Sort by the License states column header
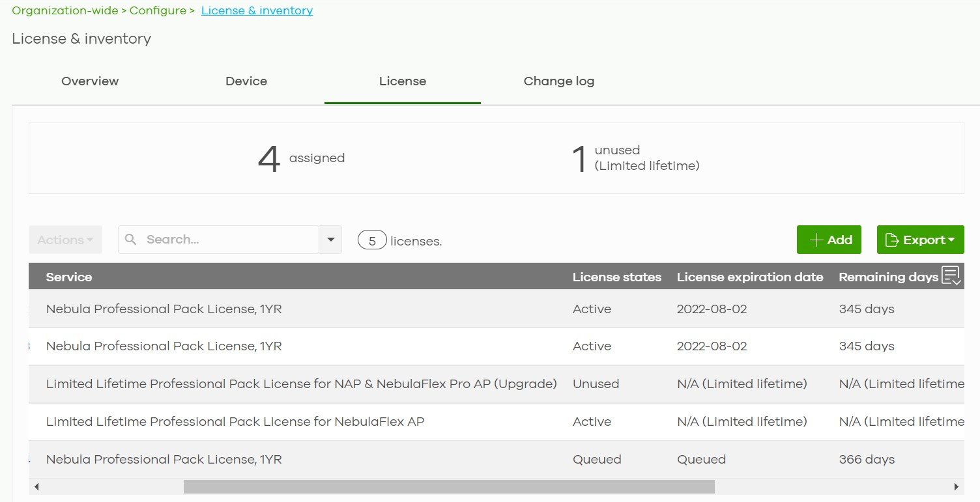This screenshot has width=980, height=502. click(x=617, y=277)
